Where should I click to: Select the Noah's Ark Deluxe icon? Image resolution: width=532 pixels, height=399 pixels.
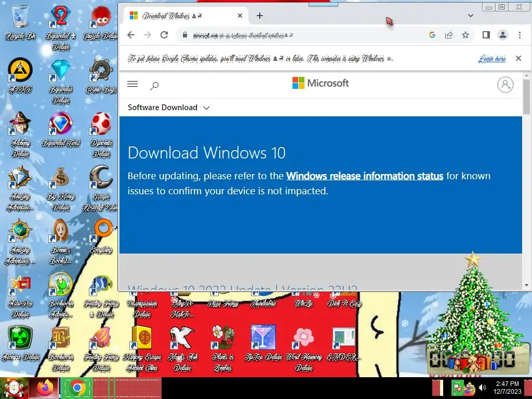pyautogui.click(x=182, y=349)
